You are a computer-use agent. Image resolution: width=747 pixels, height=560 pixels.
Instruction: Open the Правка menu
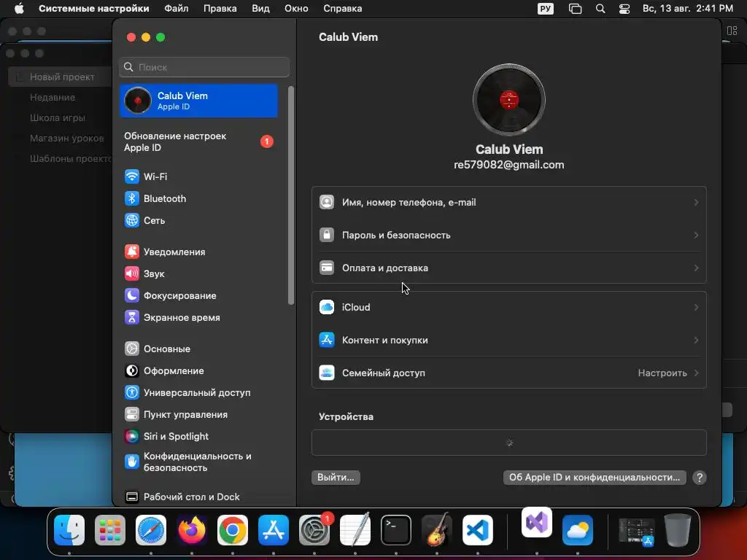(x=220, y=9)
